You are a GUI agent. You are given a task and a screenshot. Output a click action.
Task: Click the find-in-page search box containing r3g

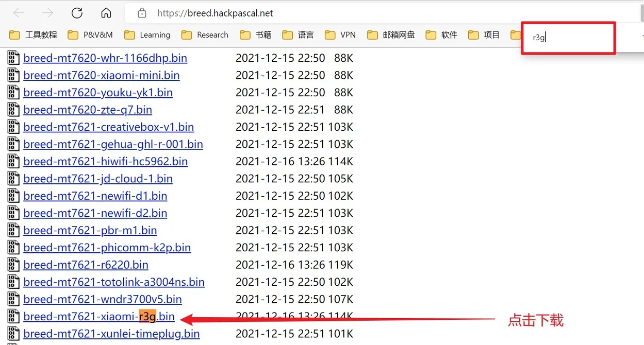[x=568, y=37]
